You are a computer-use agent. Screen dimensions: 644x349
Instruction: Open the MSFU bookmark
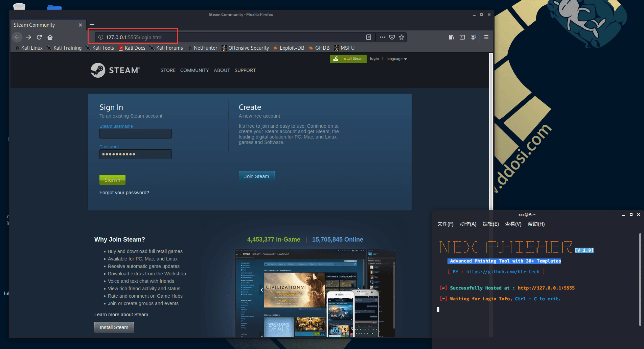344,48
